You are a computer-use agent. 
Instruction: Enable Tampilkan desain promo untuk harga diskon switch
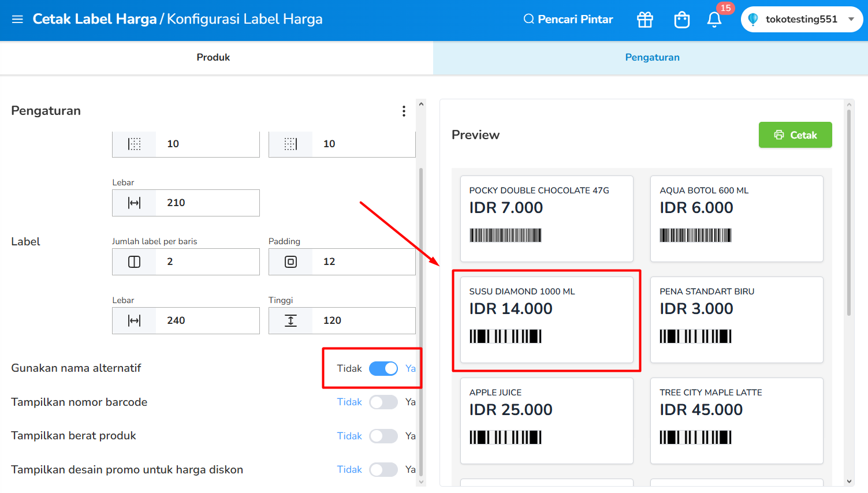(383, 469)
